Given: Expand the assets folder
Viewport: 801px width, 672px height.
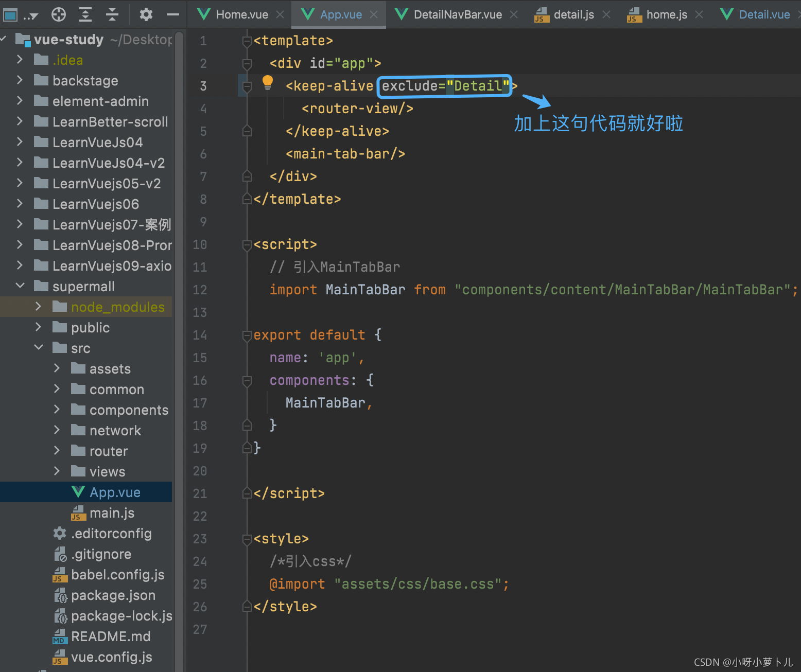Looking at the screenshot, I should pyautogui.click(x=57, y=368).
